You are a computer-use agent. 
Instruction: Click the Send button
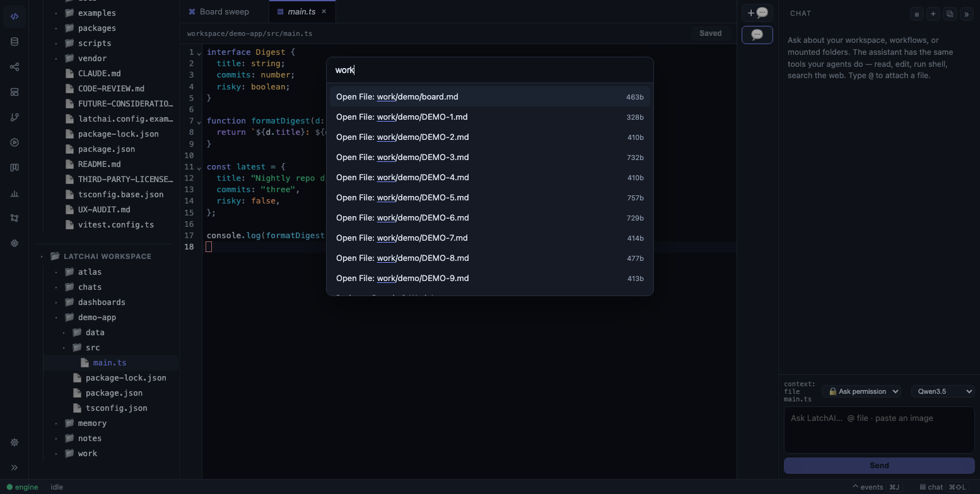point(879,466)
